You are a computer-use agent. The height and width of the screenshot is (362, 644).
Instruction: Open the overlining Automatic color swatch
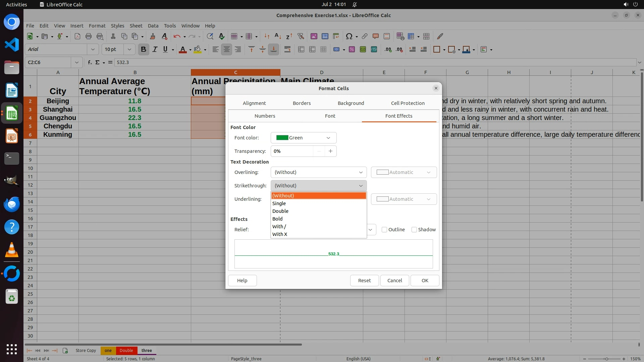tap(404, 172)
